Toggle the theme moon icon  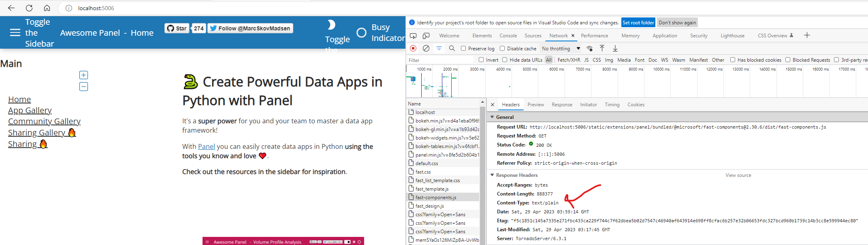(331, 25)
